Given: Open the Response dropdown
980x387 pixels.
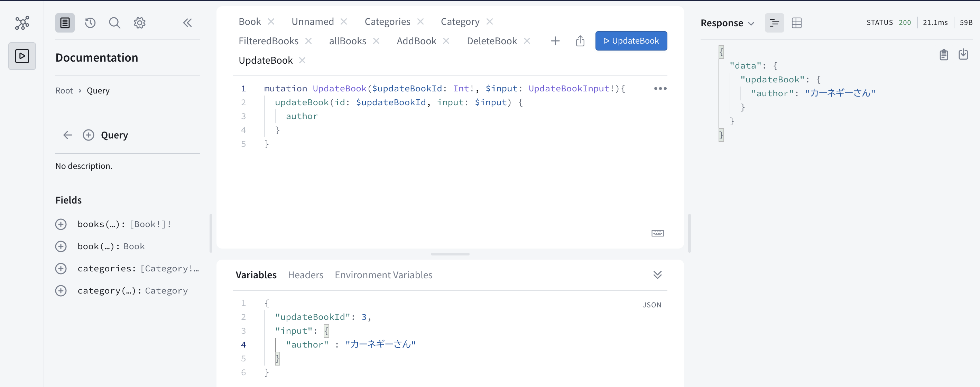Looking at the screenshot, I should click(727, 23).
